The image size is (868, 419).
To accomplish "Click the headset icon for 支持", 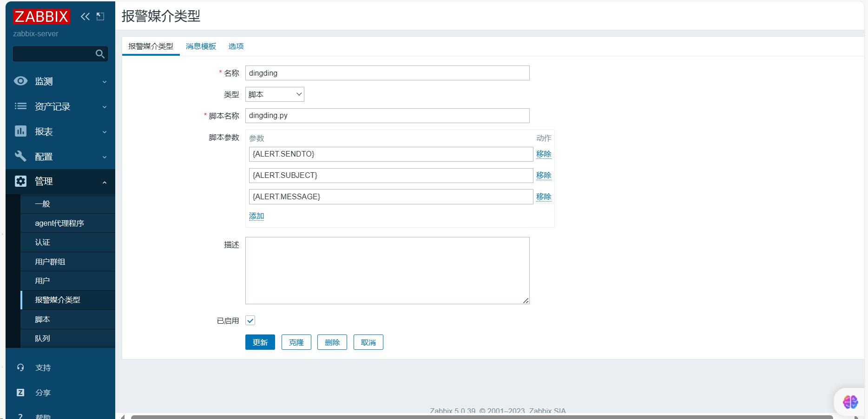I will pos(20,367).
